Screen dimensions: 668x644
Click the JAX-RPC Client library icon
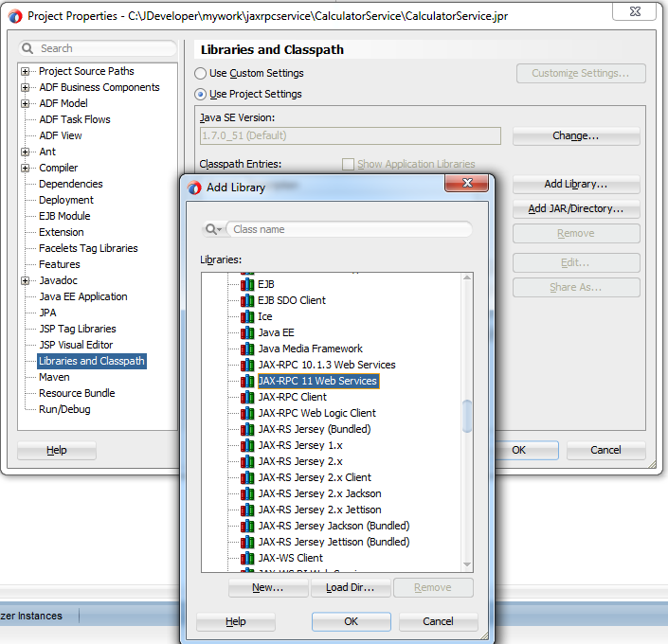(247, 397)
